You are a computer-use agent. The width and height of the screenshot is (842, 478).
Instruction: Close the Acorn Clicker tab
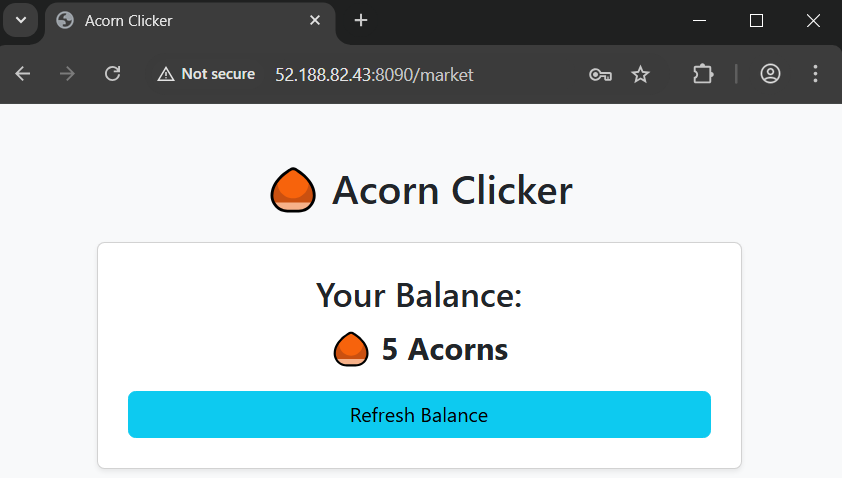click(x=315, y=20)
